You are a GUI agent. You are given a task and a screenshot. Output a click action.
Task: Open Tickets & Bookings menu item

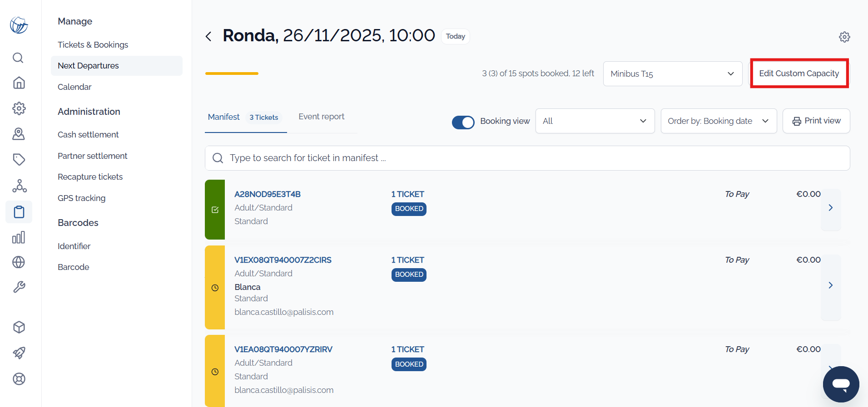click(x=93, y=44)
